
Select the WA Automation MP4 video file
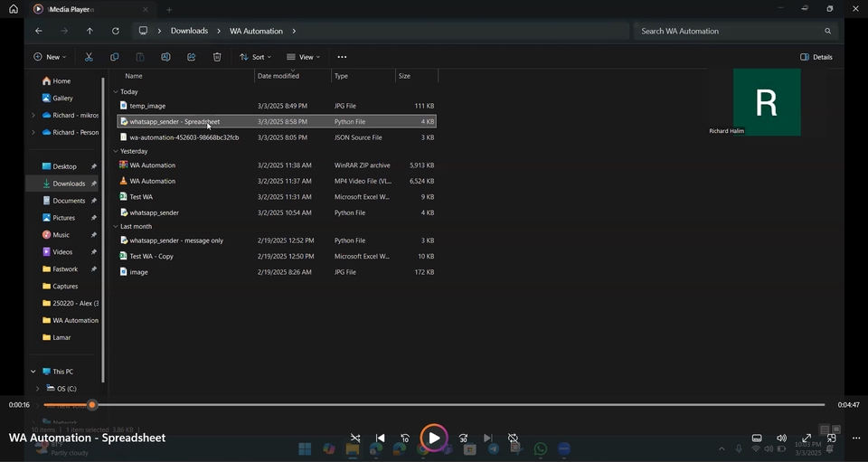coord(277,181)
